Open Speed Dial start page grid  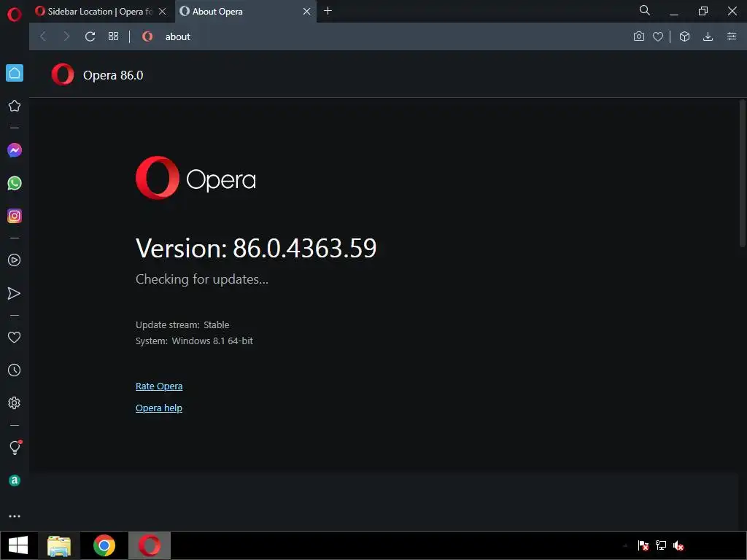click(x=113, y=36)
